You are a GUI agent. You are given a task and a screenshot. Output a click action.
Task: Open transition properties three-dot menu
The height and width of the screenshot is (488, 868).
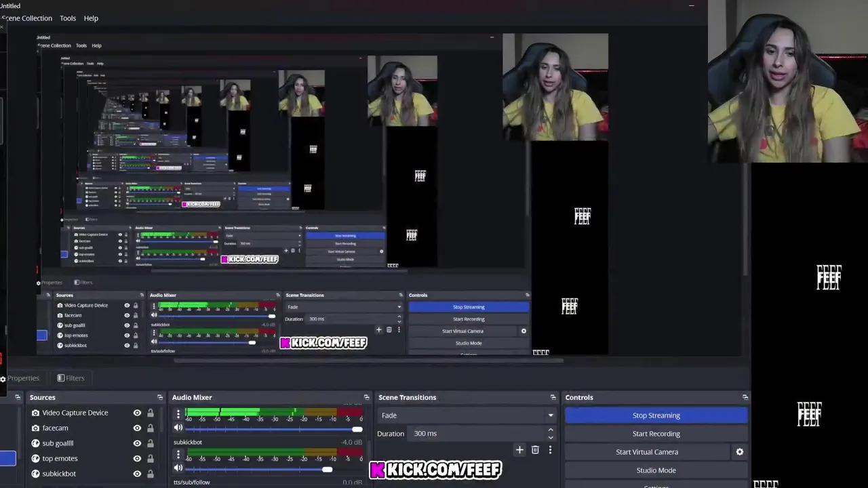click(x=550, y=449)
